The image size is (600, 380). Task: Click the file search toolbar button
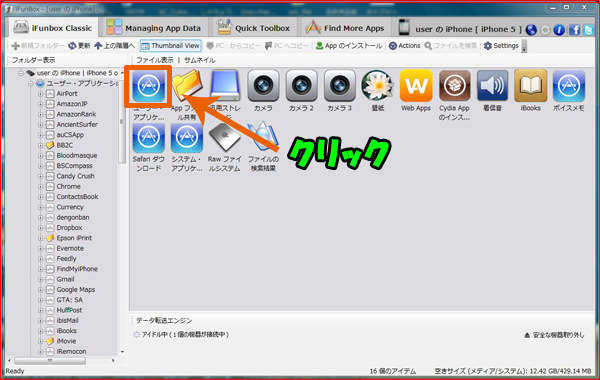451,46
